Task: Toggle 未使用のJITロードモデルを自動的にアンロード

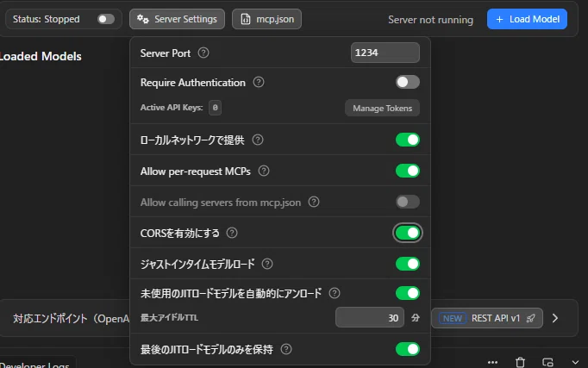Action: coord(408,293)
